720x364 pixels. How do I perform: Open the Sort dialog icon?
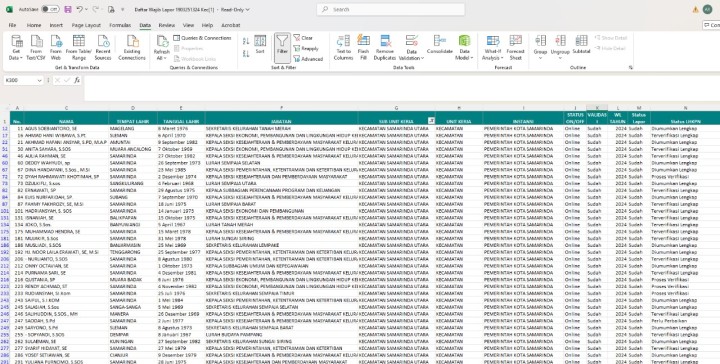coord(260,45)
